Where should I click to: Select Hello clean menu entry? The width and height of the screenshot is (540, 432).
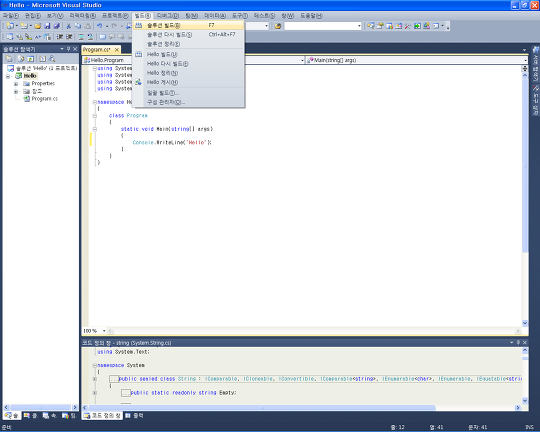(x=189, y=73)
